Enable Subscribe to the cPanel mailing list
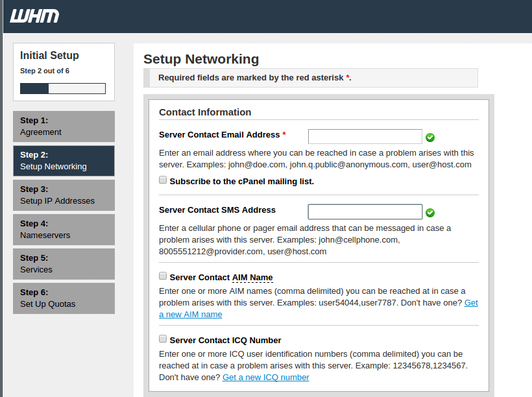The image size is (532, 397). point(163,180)
